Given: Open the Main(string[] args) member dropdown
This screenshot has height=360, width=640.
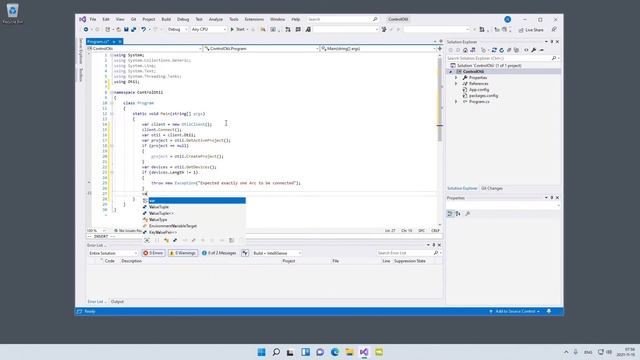Looking at the screenshot, I should 378,49.
